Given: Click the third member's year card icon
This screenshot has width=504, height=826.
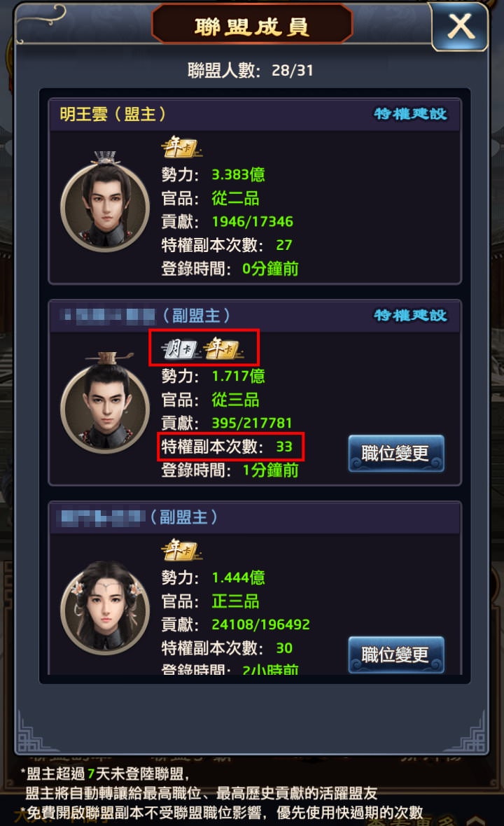Looking at the screenshot, I should pos(181,550).
